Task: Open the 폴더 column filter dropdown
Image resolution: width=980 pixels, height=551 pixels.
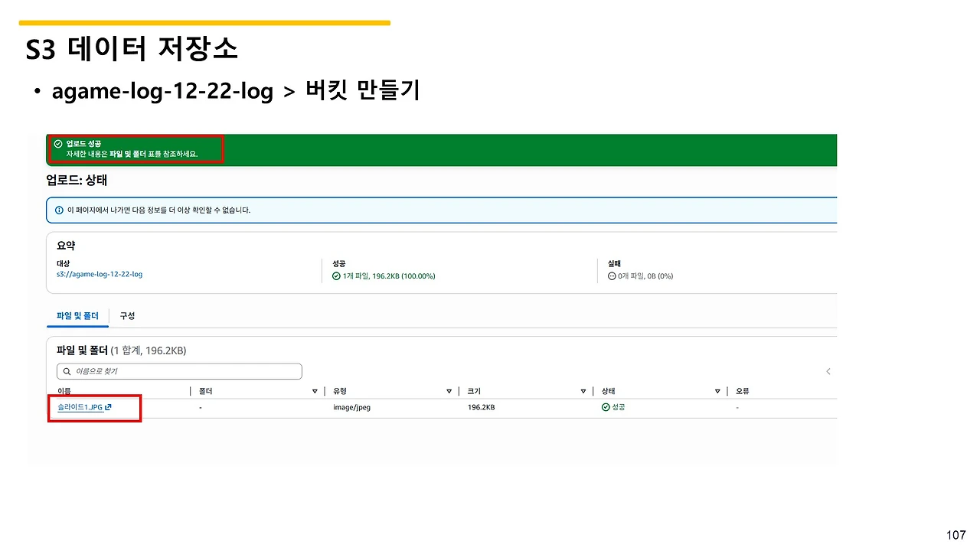Action: 314,391
